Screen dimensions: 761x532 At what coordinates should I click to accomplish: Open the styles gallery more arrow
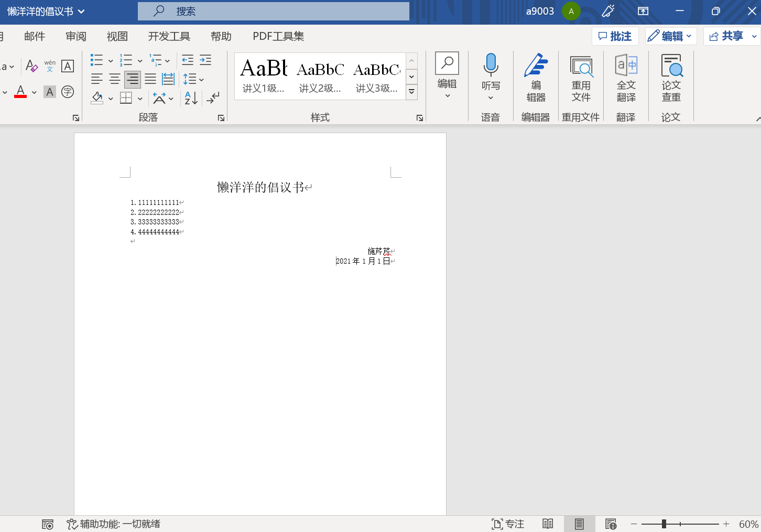pyautogui.click(x=412, y=91)
